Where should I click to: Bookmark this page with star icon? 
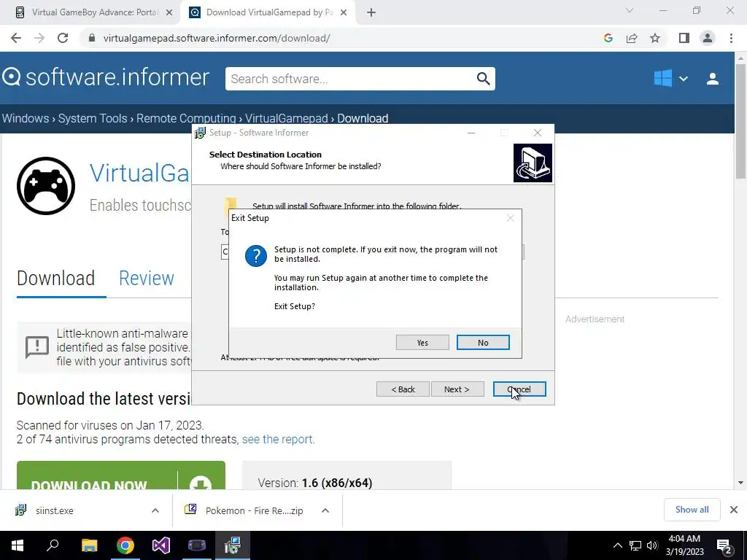[x=655, y=38]
